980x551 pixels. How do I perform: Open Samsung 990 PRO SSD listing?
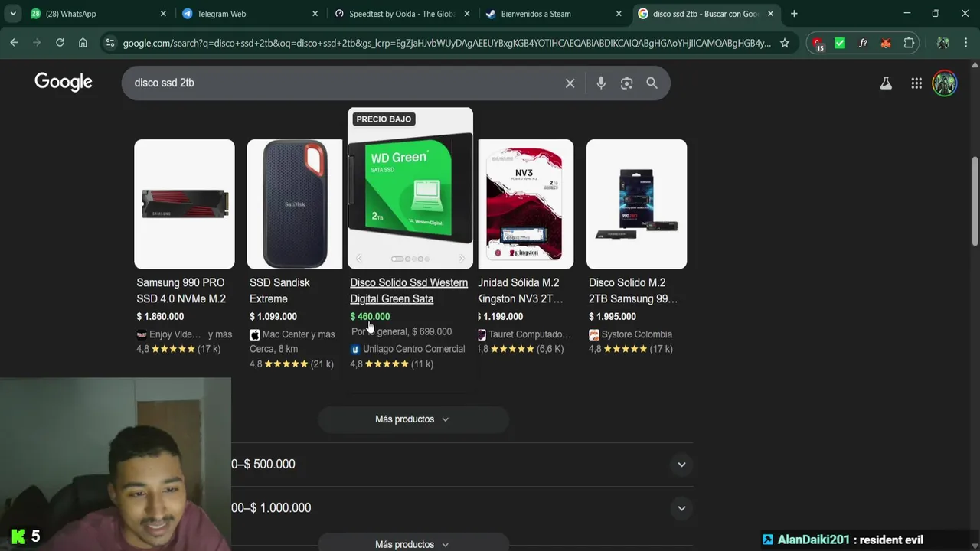(181, 291)
